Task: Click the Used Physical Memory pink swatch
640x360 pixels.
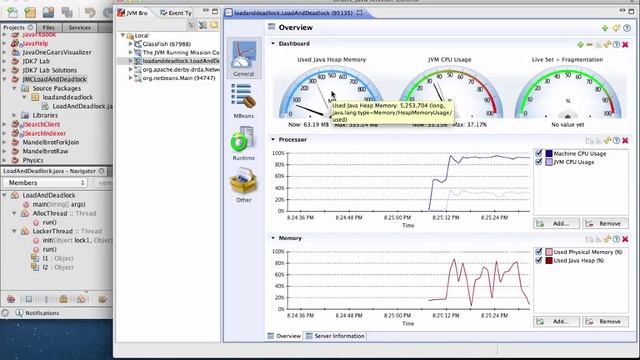Action: 549,252
